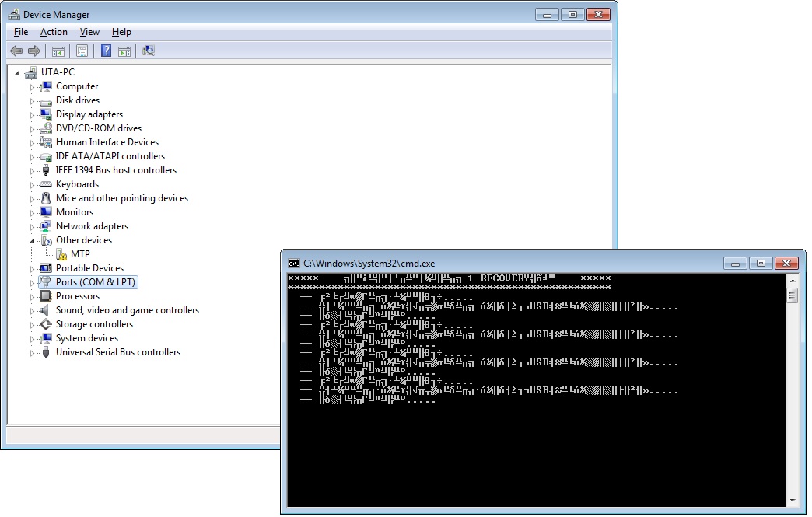Open Properties from the toolbar icon
The image size is (812, 517).
81,51
